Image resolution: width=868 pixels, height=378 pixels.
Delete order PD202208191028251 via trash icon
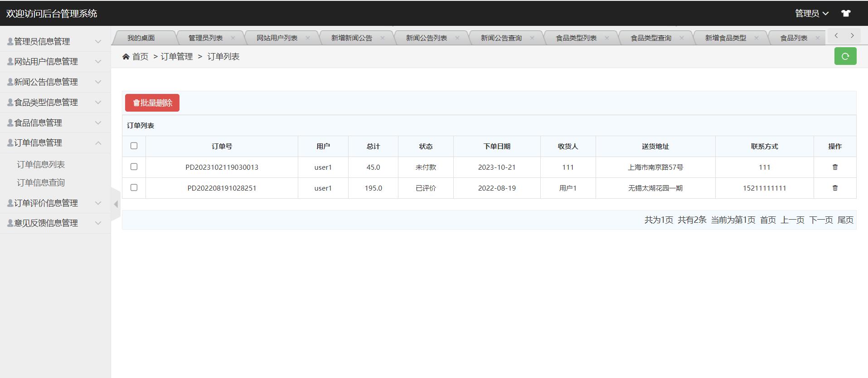pyautogui.click(x=835, y=188)
